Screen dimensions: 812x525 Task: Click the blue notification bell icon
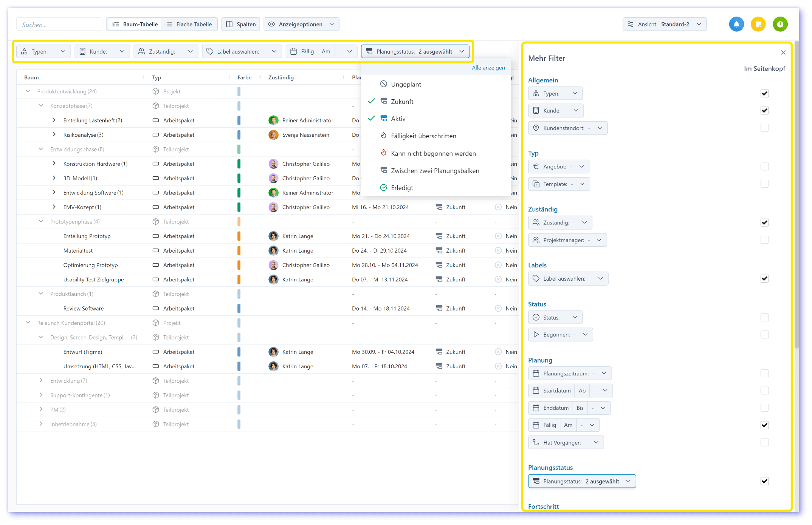[x=736, y=25]
